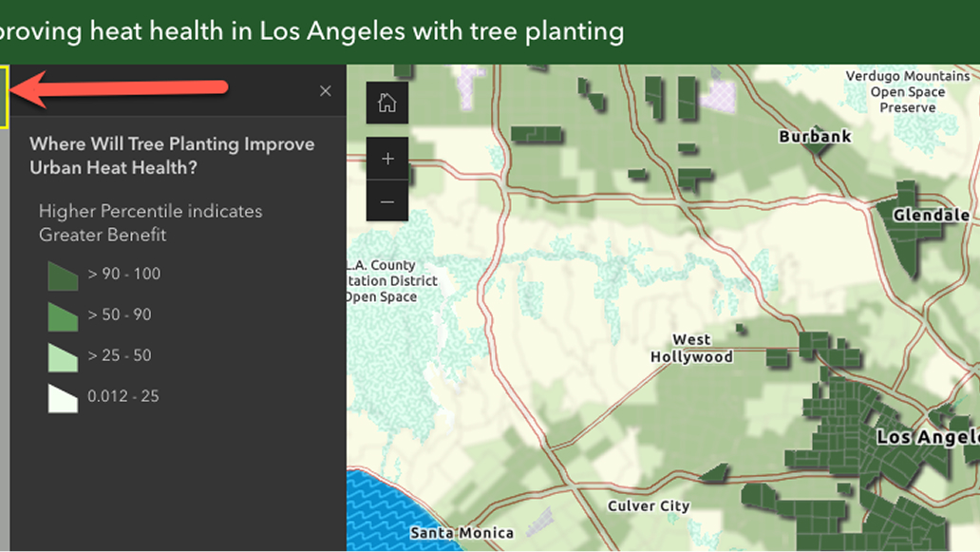Close the legend panel
Viewport: 980px width, 552px height.
[x=326, y=91]
